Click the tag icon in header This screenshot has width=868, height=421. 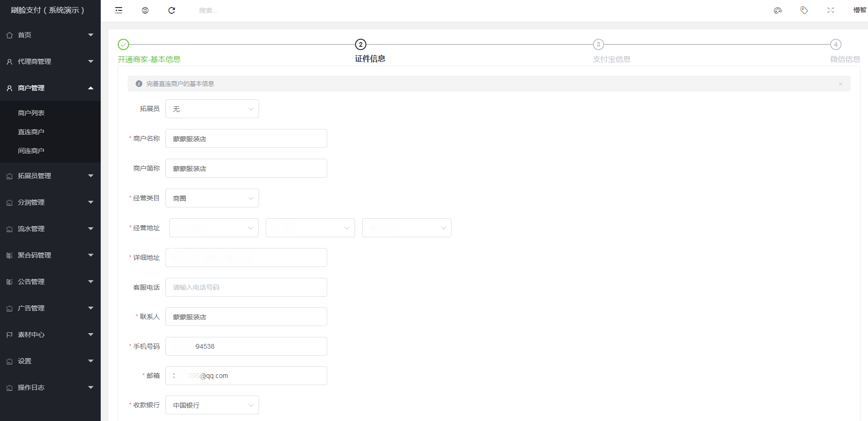point(804,10)
